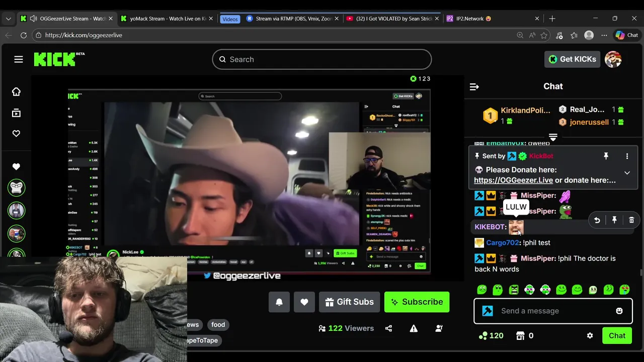644x362 pixels.
Task: Switch to Stream via RTMP tab
Action: pyautogui.click(x=293, y=19)
